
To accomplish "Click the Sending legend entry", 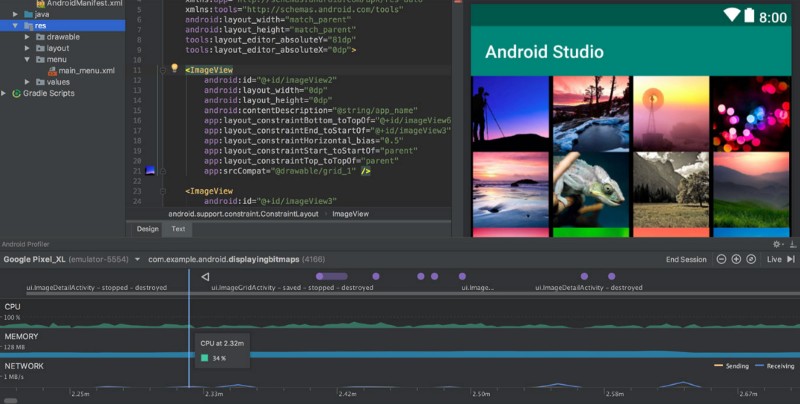I will [731, 366].
